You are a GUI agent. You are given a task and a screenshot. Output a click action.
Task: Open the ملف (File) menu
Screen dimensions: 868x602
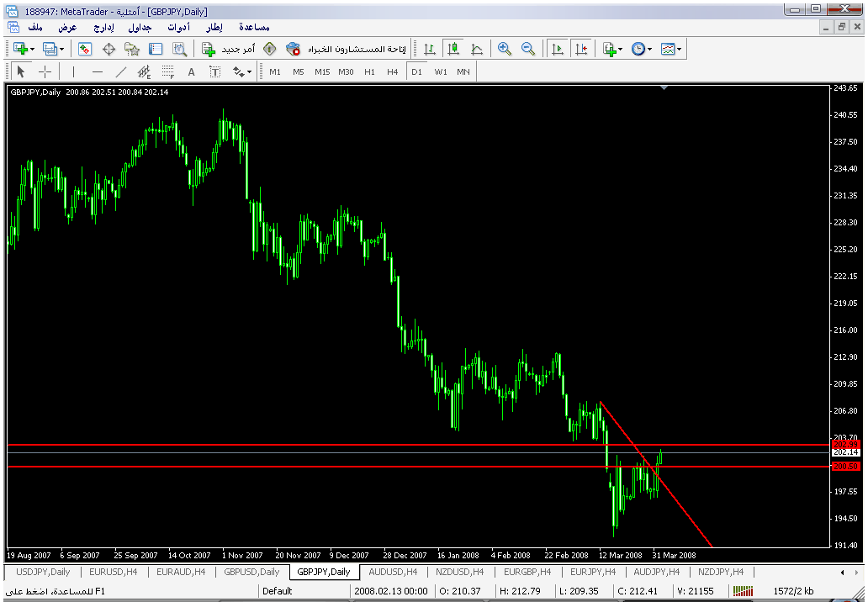pos(34,27)
